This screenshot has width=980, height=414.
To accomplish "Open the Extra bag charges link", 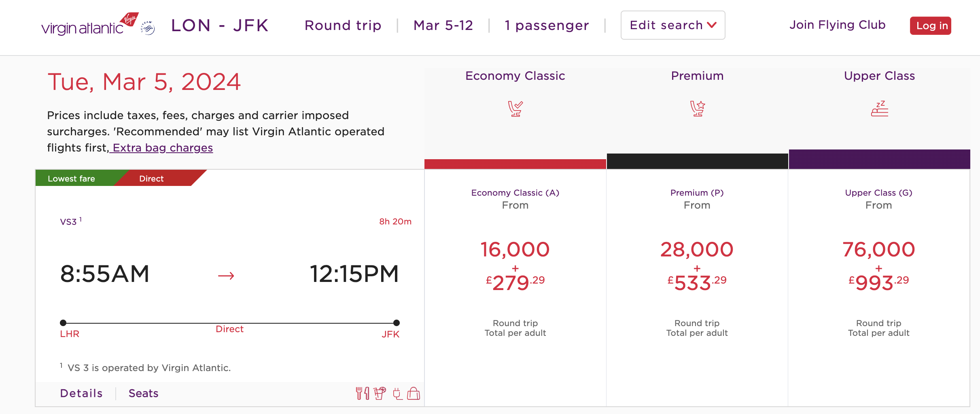I will 162,148.
